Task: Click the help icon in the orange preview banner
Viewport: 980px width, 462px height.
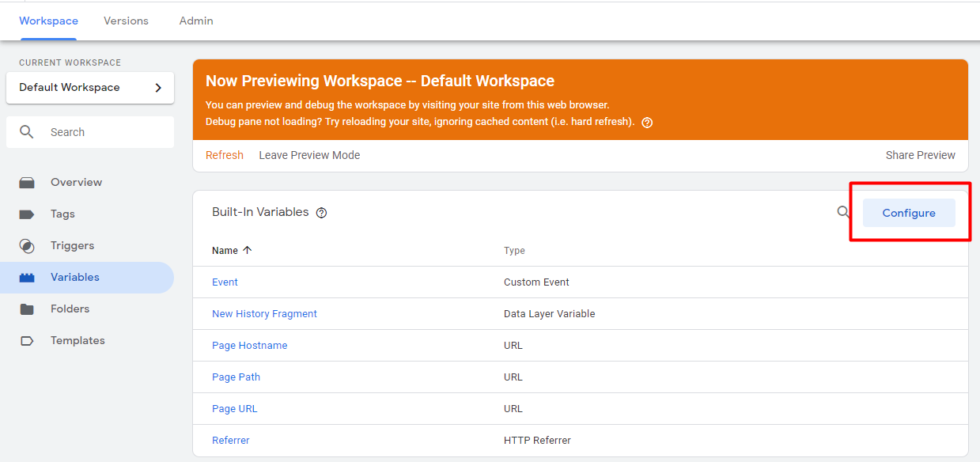Action: (647, 123)
